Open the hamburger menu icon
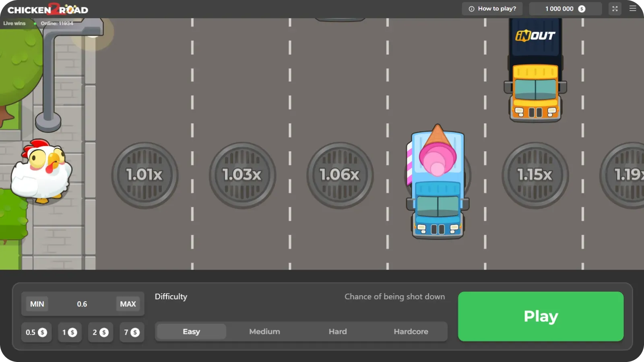Screen dimensions: 644x362 (x=633, y=8)
